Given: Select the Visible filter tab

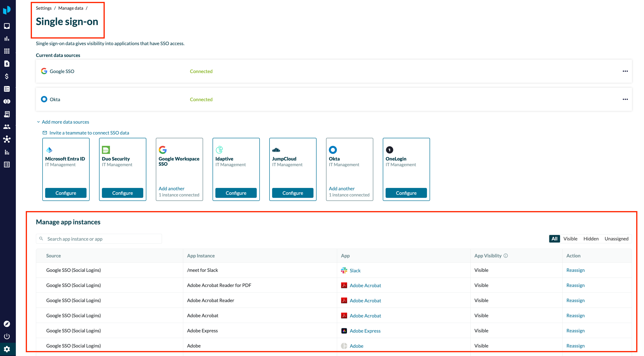Looking at the screenshot, I should click(x=570, y=239).
